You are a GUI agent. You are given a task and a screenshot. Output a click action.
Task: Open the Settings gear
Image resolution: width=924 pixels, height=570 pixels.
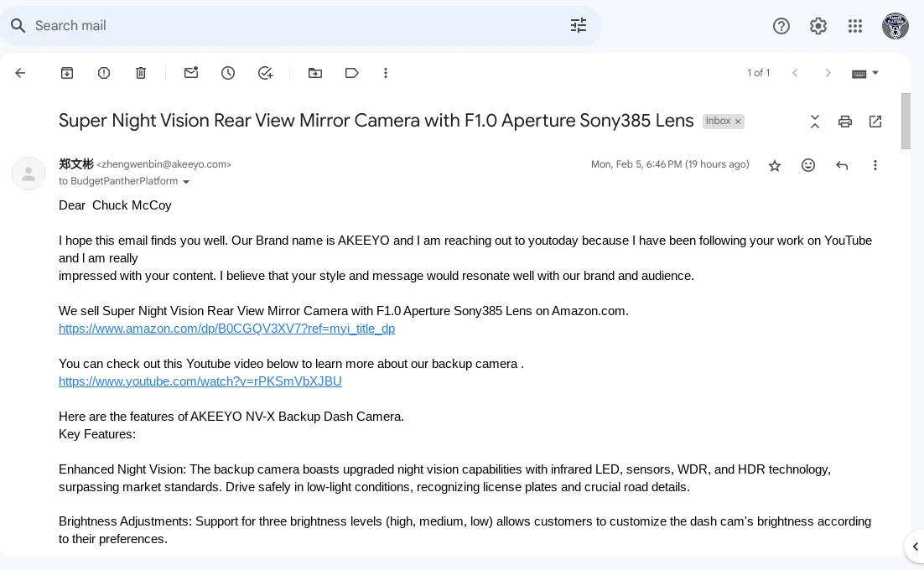pyautogui.click(x=818, y=26)
